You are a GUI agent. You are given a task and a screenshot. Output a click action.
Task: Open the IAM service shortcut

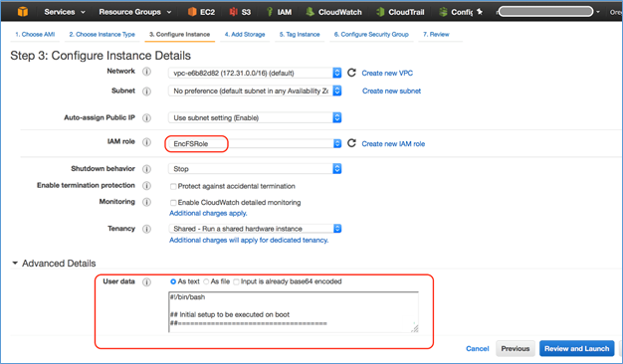[279, 12]
